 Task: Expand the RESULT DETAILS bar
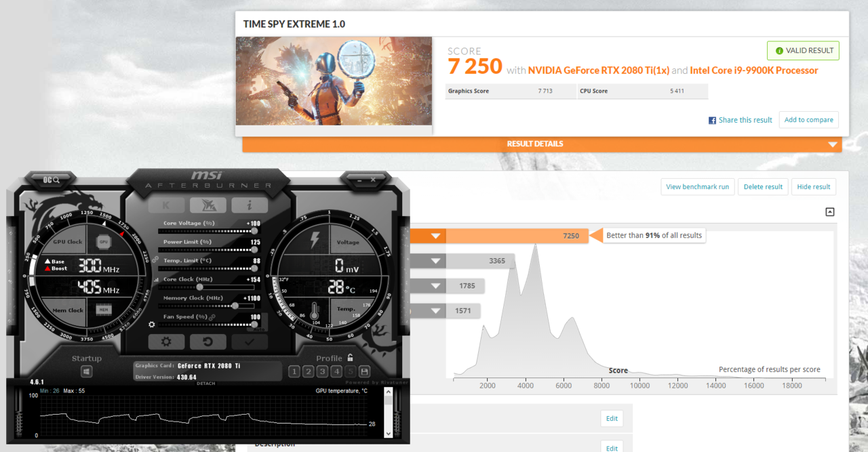(542, 144)
